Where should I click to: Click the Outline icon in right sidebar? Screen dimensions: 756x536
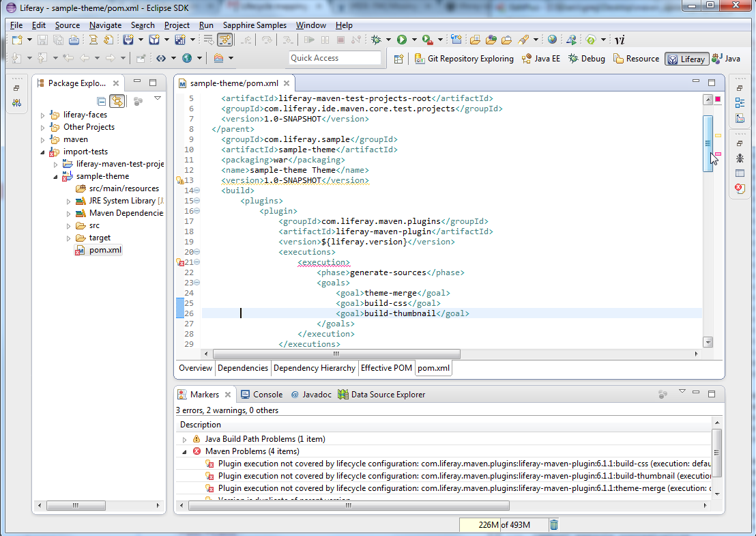(740, 102)
